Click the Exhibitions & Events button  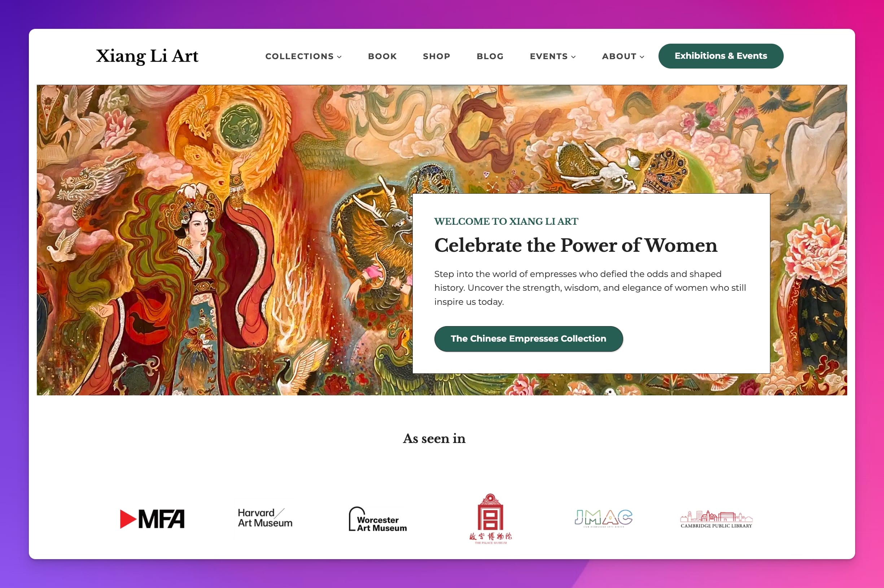[x=721, y=56]
